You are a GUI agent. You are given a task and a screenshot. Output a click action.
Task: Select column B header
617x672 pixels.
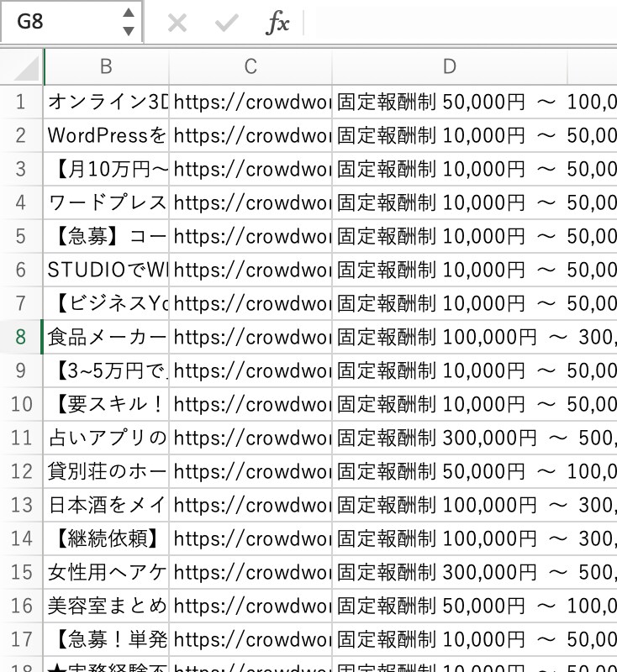coord(106,67)
